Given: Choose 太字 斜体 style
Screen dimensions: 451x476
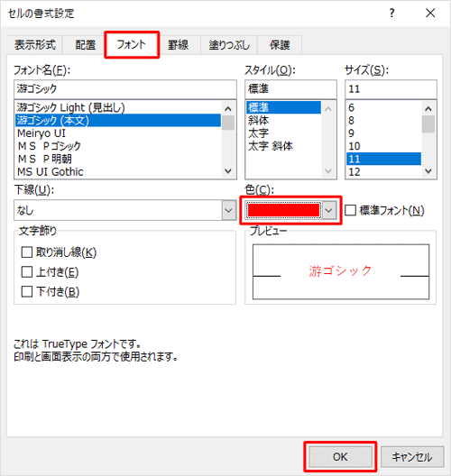Looking at the screenshot, I should click(x=283, y=146).
